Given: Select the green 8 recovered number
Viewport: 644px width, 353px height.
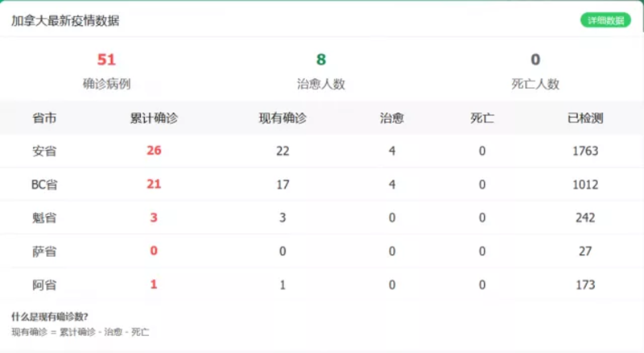Looking at the screenshot, I should pos(321,60).
